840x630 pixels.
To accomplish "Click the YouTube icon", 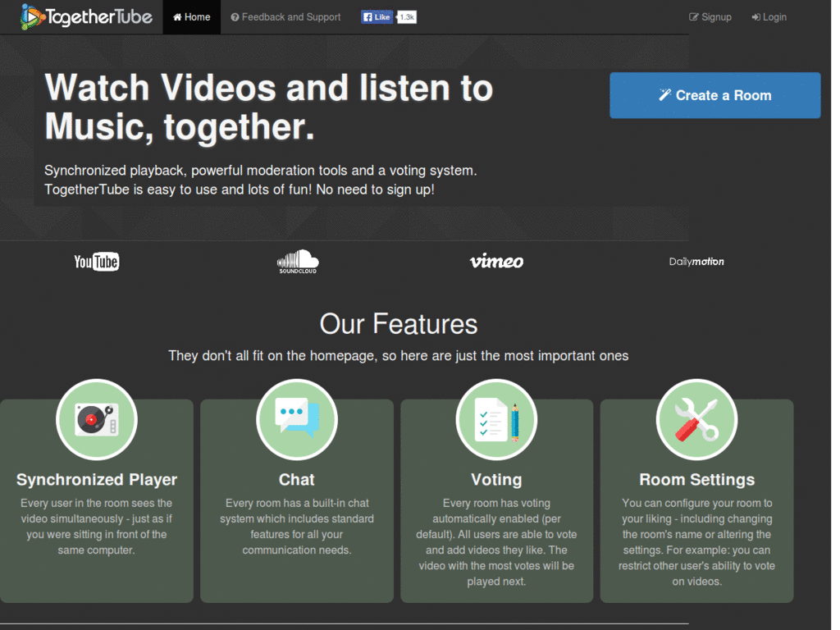I will coord(96,262).
